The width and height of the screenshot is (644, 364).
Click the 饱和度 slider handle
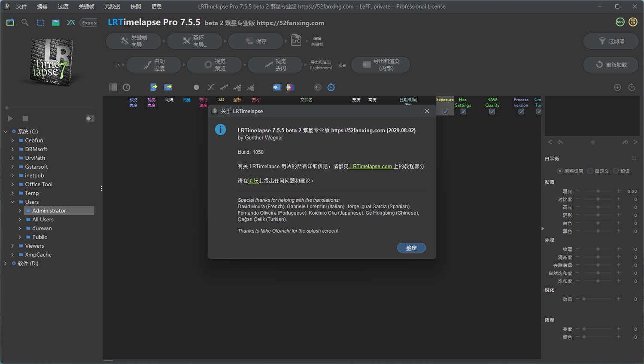click(x=598, y=281)
